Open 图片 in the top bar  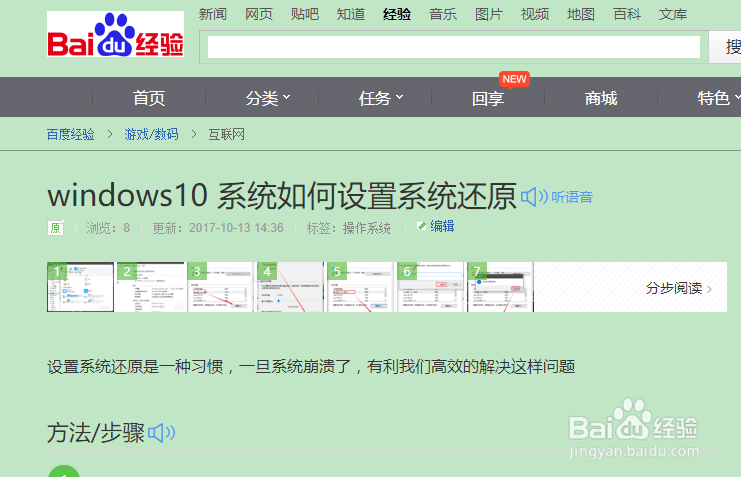(489, 14)
